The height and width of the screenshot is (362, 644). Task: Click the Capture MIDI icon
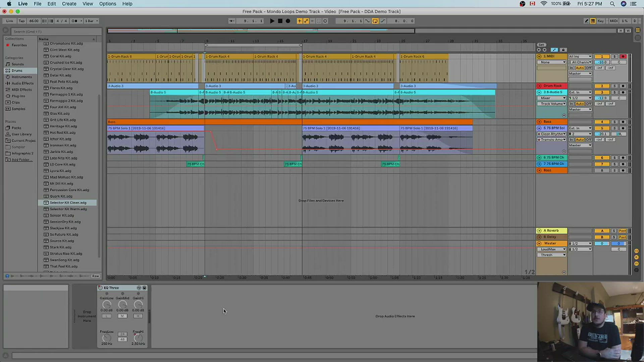click(x=319, y=21)
